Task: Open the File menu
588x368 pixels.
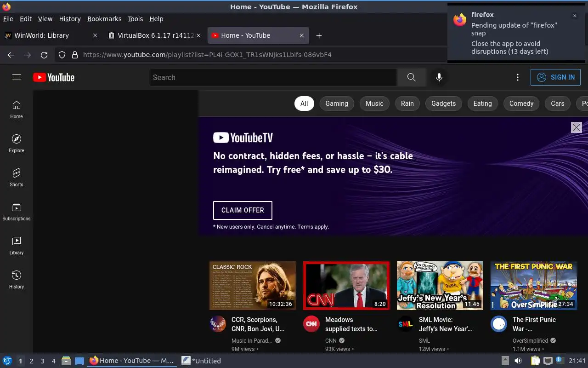Action: [8, 19]
